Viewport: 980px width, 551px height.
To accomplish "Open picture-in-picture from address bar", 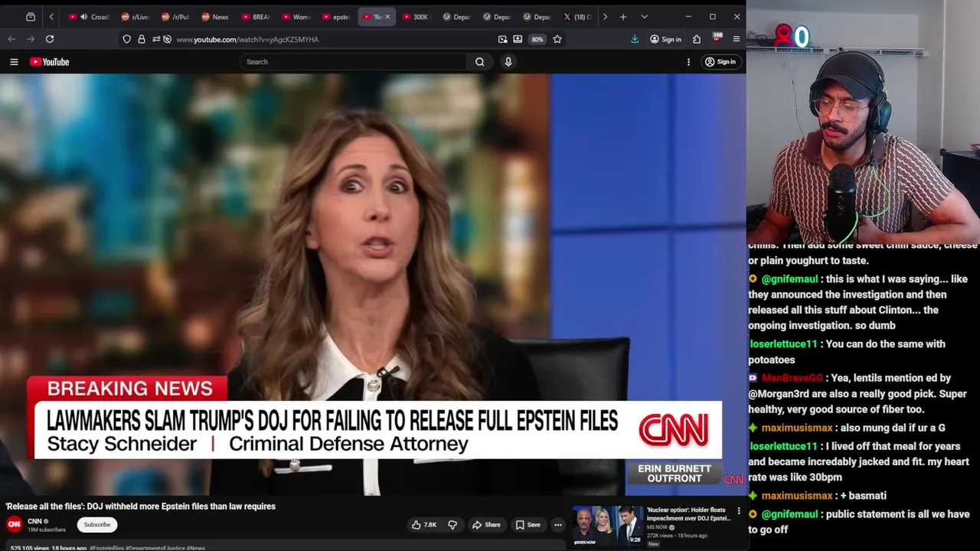I will [502, 39].
